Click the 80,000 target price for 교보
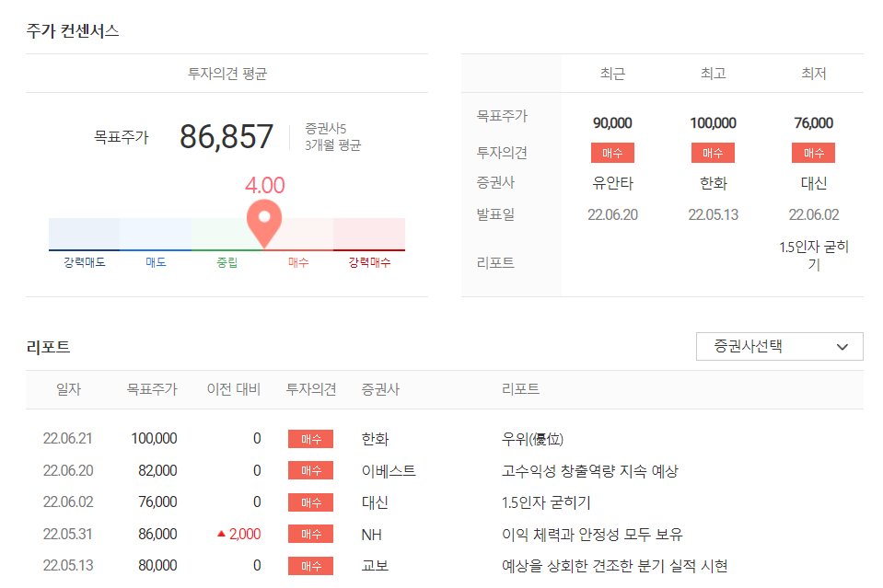The image size is (883, 588). coord(157,566)
